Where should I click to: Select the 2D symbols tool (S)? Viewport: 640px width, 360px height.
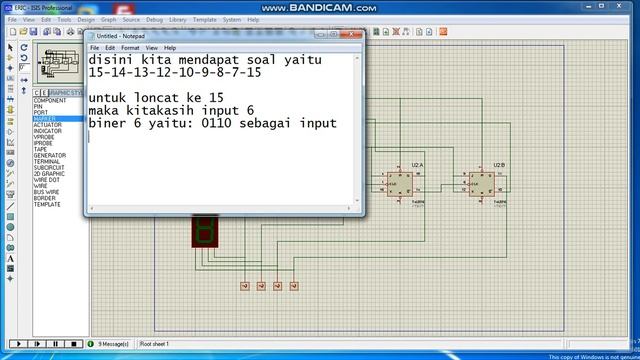[10, 269]
